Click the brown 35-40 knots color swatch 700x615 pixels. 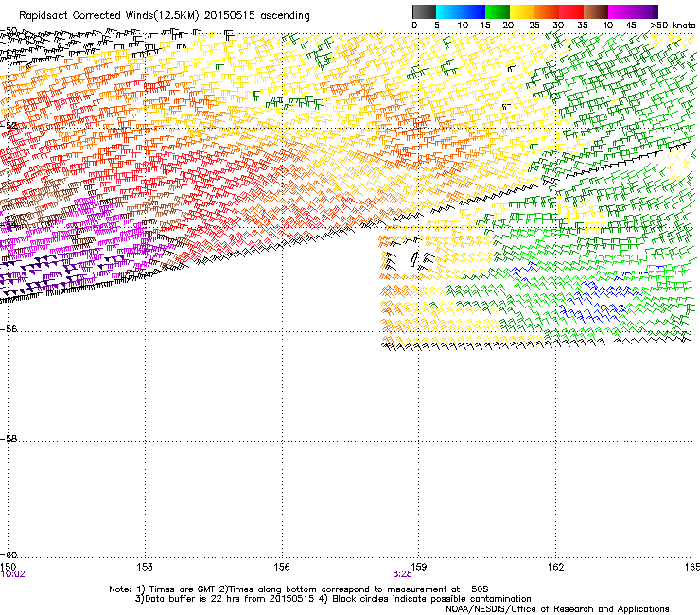(596, 11)
